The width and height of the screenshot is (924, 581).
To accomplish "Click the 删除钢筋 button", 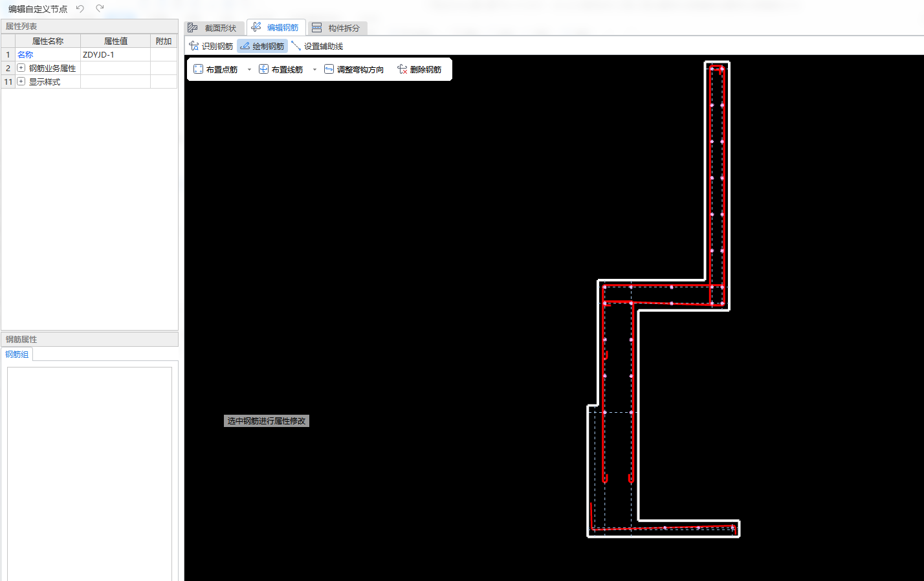I will [419, 69].
